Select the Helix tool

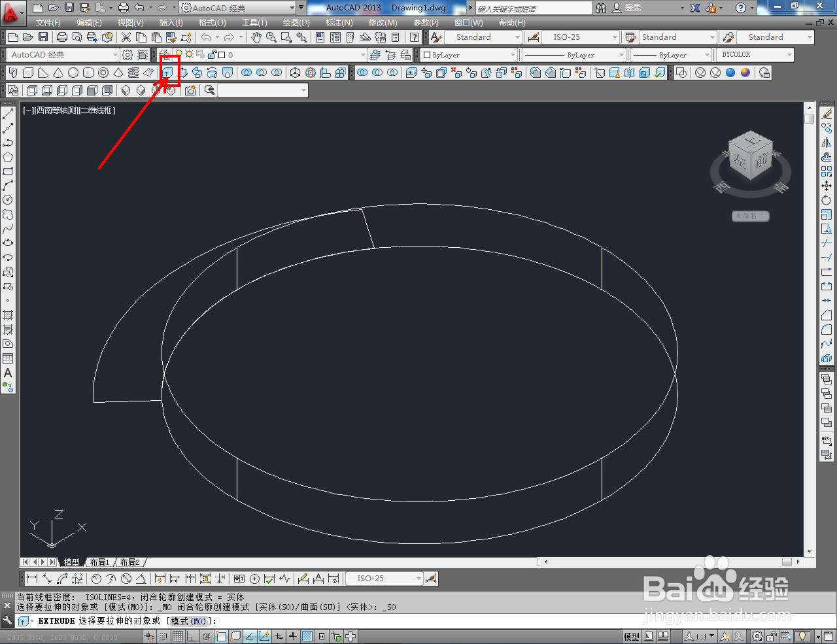click(133, 73)
